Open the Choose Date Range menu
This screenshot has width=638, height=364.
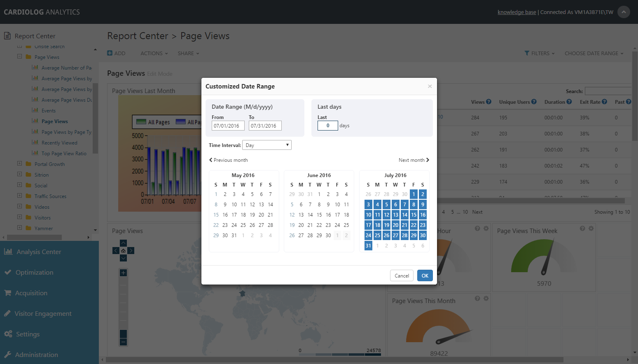pyautogui.click(x=594, y=53)
